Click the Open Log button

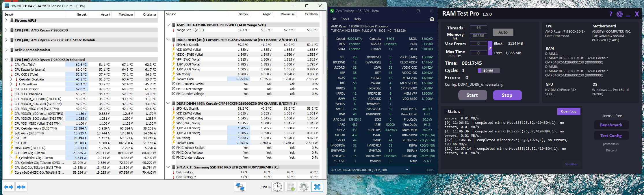[x=569, y=111]
